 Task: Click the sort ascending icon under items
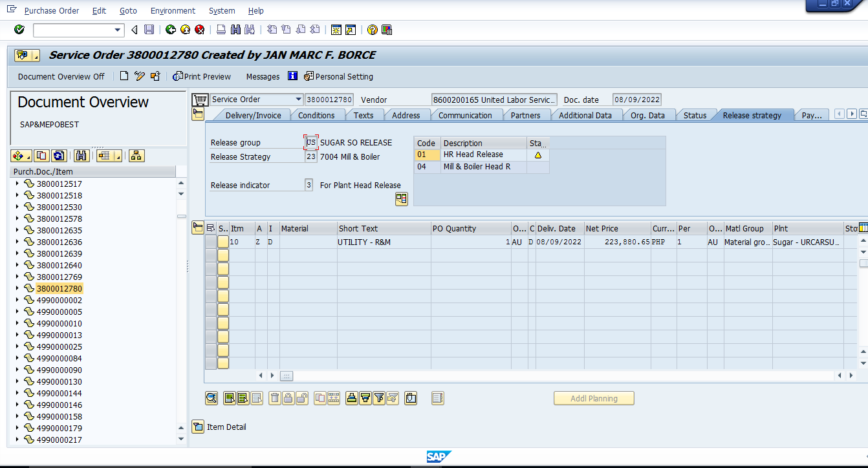[352, 398]
